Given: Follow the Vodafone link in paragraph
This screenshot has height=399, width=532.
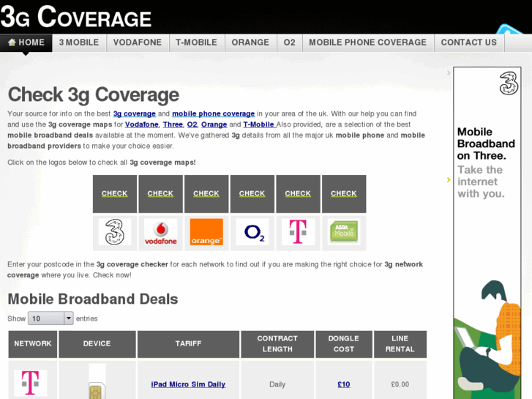Looking at the screenshot, I should click(142, 124).
